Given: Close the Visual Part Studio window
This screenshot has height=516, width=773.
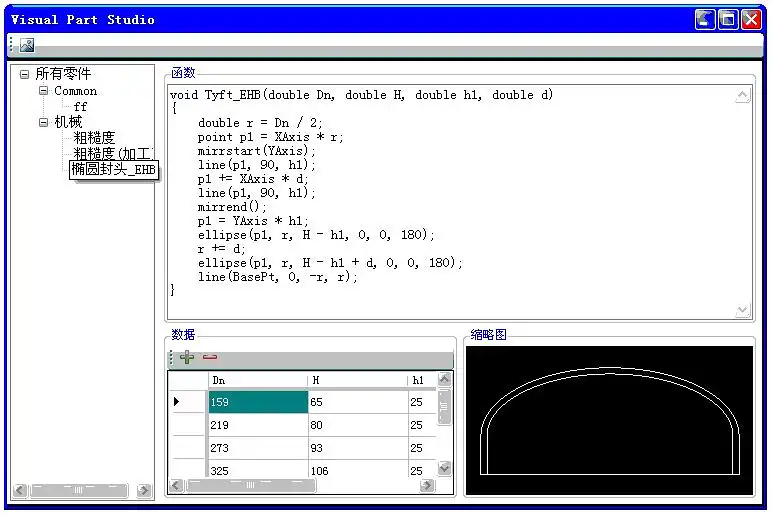Looking at the screenshot, I should [x=751, y=20].
